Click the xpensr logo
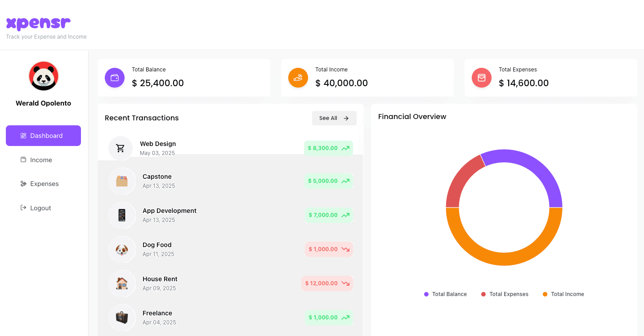Viewport: 644px width, 336px height. point(38,23)
